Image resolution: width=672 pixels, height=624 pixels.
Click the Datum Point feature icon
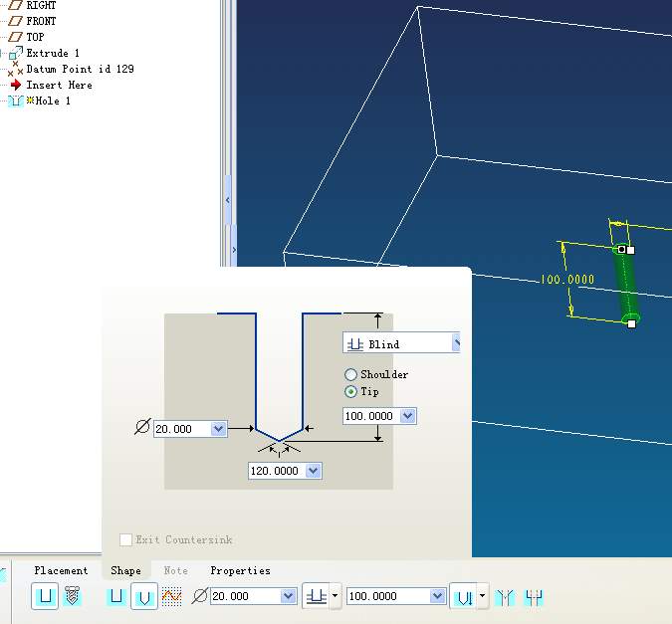pyautogui.click(x=15, y=69)
